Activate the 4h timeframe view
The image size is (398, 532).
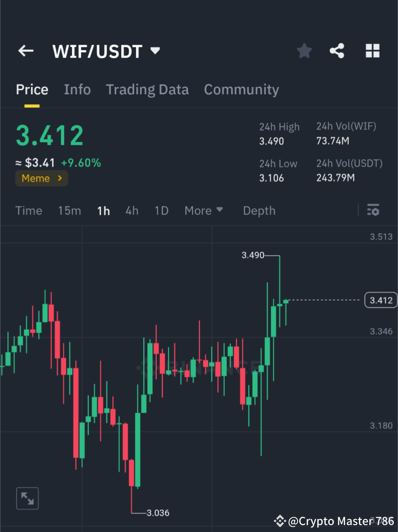pos(132,210)
